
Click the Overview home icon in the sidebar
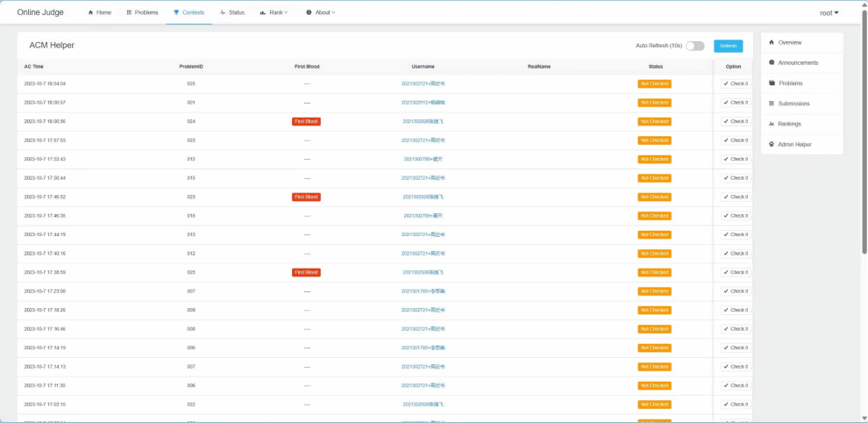[x=772, y=42]
